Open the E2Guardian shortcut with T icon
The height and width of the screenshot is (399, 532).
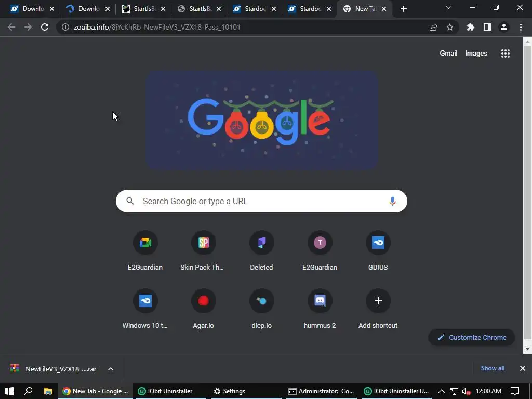pos(320,250)
